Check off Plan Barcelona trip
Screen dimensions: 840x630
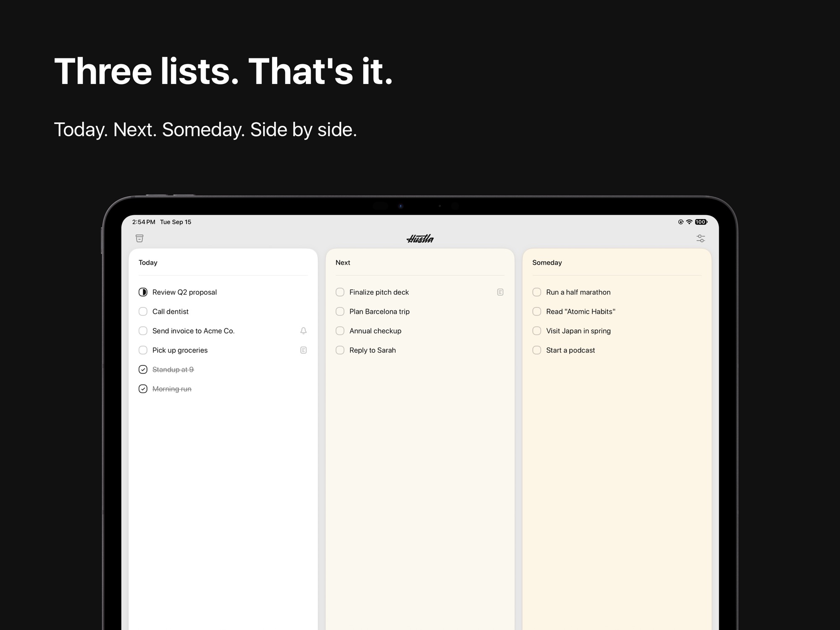click(x=340, y=312)
